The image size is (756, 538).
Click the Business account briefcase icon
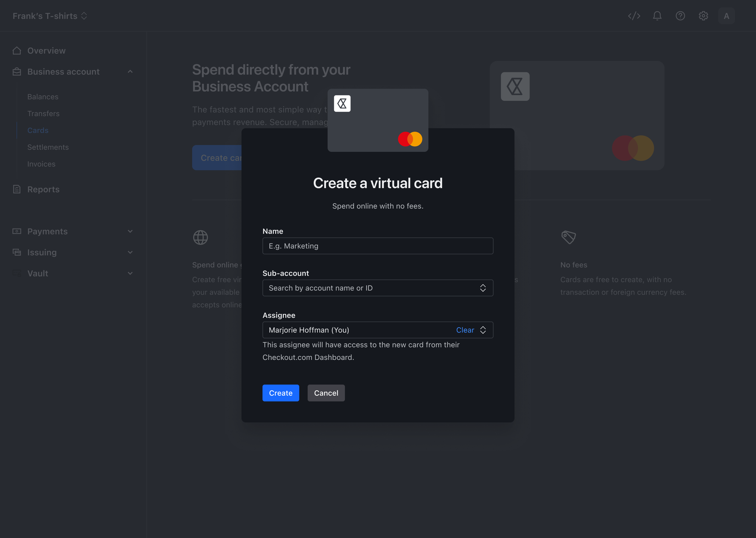coord(17,71)
